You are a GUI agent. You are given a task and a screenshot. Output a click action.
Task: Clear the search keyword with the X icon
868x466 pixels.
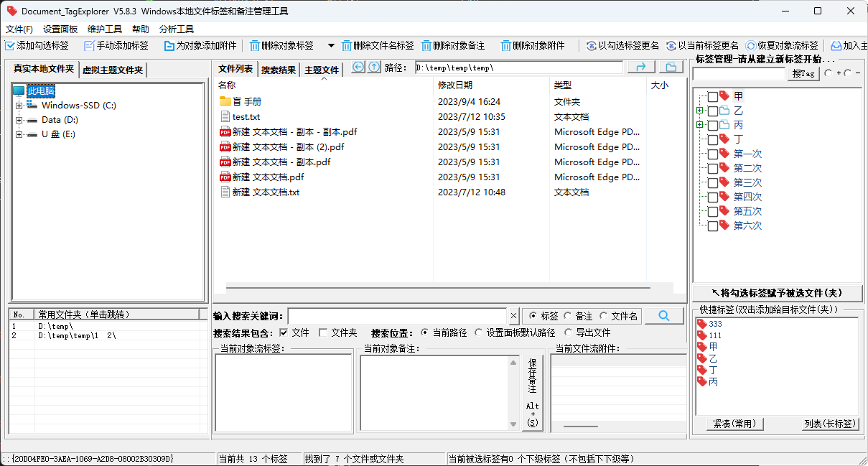(x=513, y=316)
